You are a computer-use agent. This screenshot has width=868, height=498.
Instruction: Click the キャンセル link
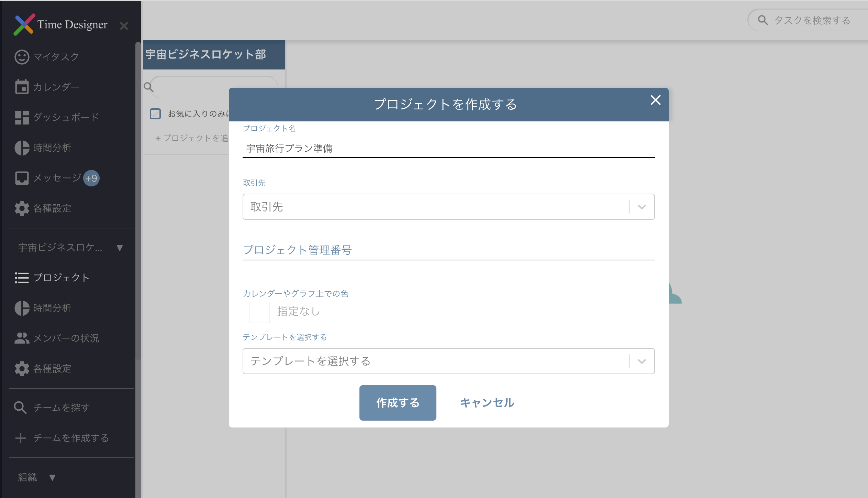coord(487,402)
